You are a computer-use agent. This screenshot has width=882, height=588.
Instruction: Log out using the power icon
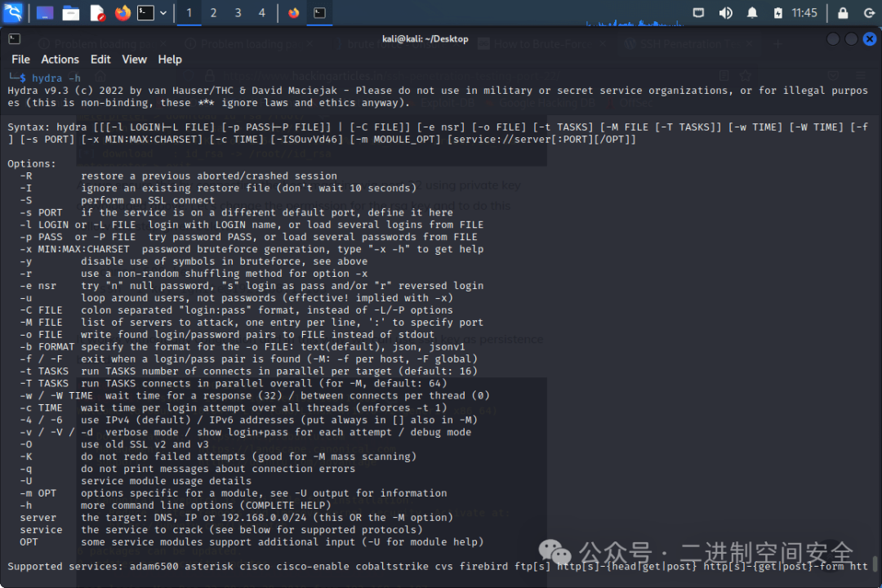tap(868, 12)
